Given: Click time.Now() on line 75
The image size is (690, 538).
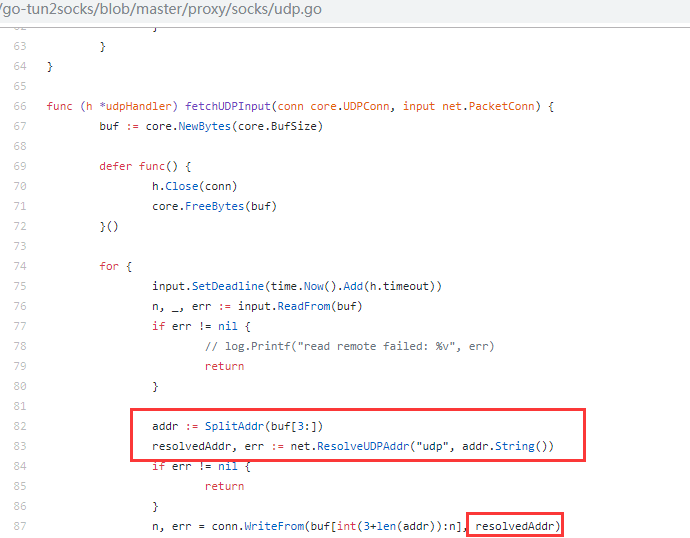Looking at the screenshot, I should 304,286.
